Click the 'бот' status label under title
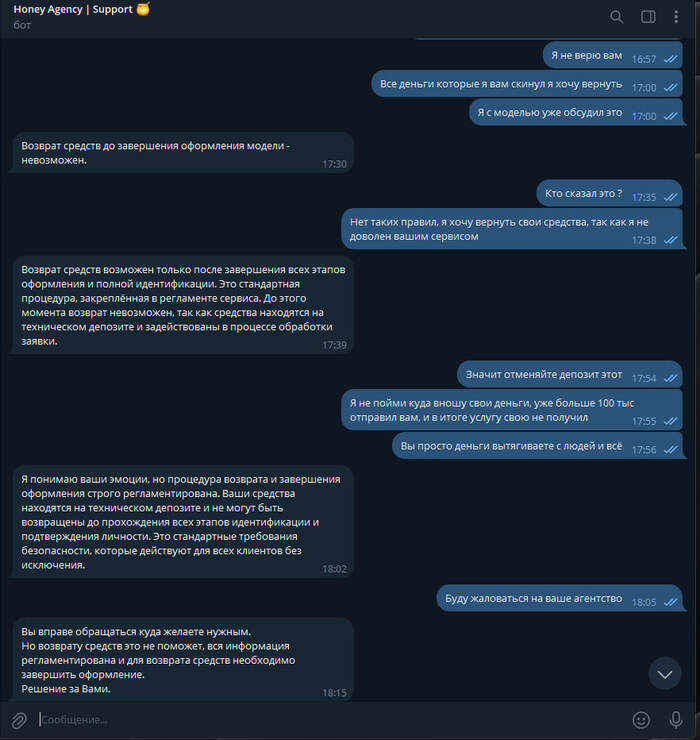 [x=22, y=25]
